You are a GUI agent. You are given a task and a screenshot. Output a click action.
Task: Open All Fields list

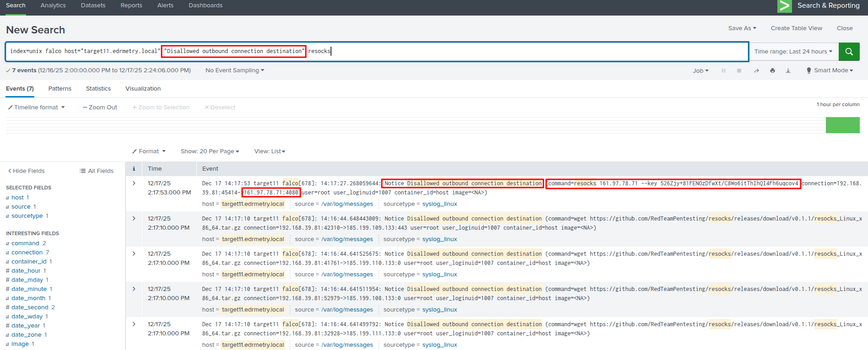97,171
